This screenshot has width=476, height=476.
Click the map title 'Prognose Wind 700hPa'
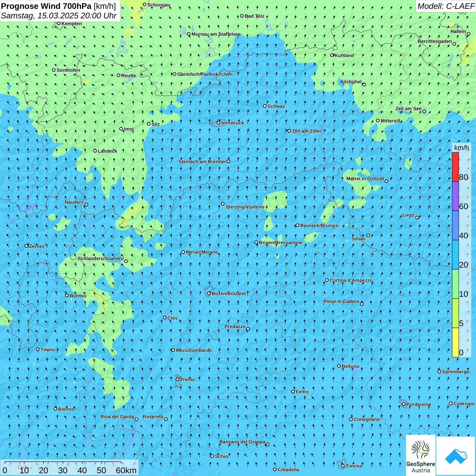(x=46, y=6)
